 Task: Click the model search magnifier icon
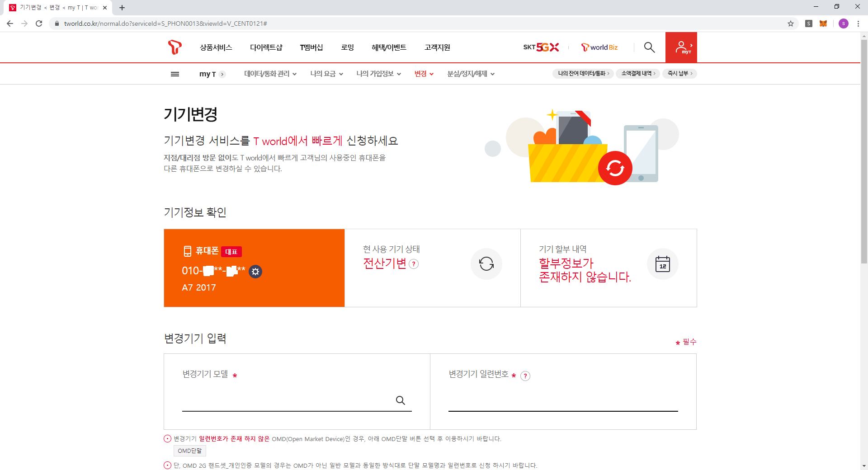401,400
